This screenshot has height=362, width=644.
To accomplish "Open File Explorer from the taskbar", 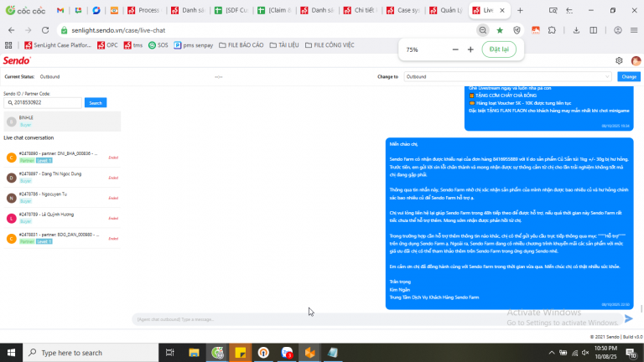I will [x=194, y=353].
